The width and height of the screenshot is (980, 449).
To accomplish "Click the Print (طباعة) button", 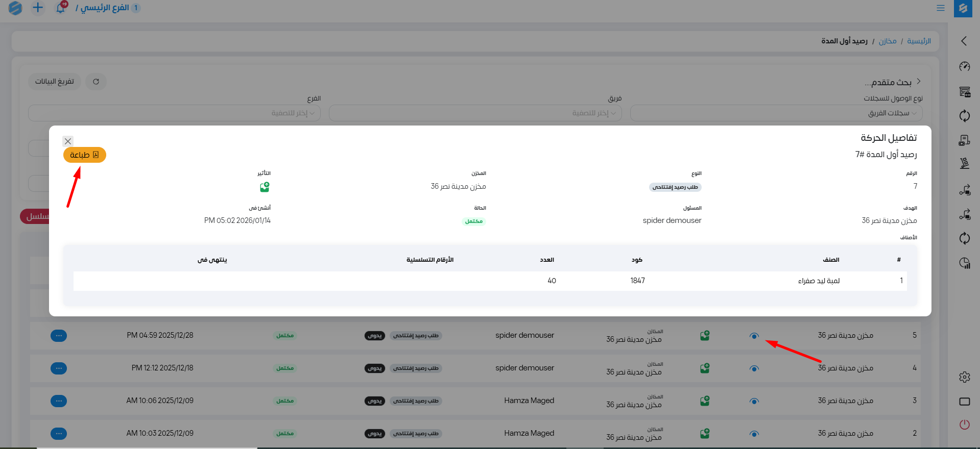I will point(84,155).
